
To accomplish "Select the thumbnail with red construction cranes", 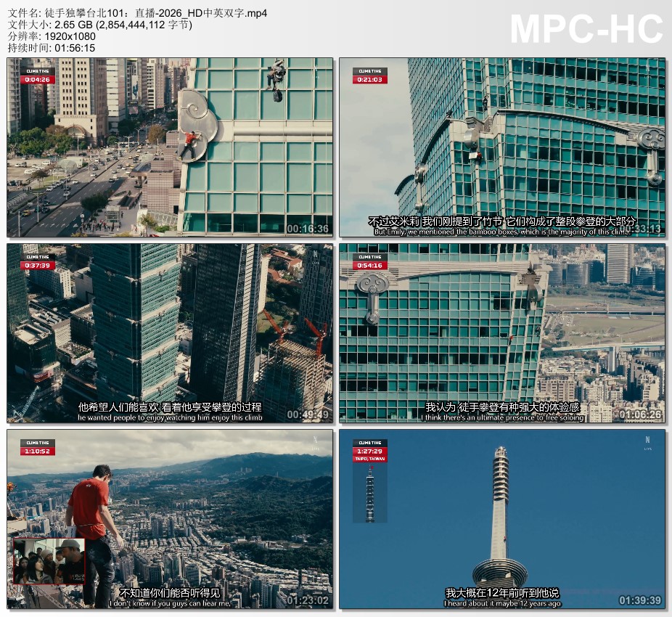I will click(170, 332).
